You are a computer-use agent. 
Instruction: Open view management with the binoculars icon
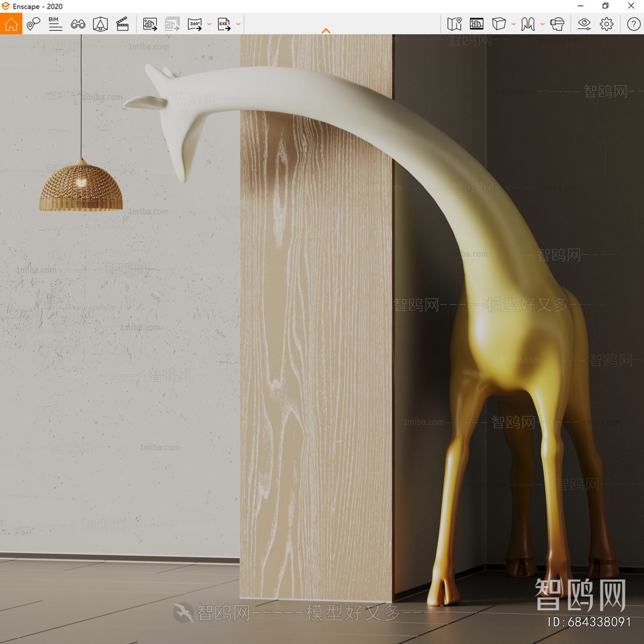(x=78, y=24)
